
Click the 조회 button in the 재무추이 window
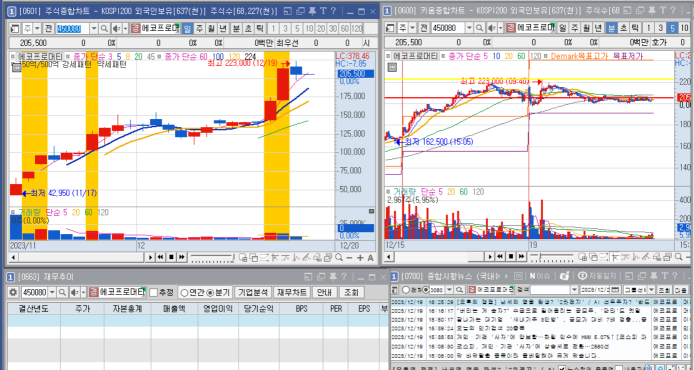point(351,293)
